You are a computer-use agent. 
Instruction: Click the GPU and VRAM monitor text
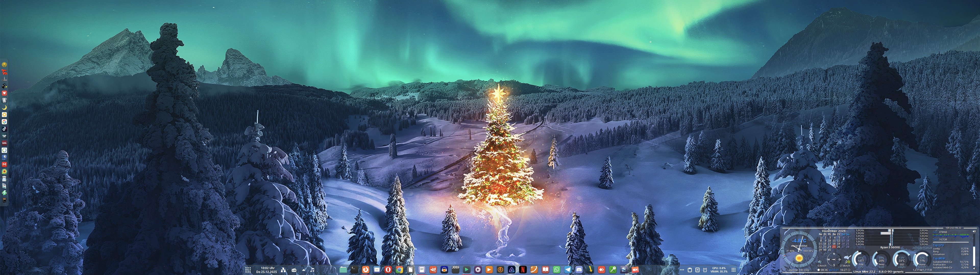pyautogui.click(x=719, y=270)
